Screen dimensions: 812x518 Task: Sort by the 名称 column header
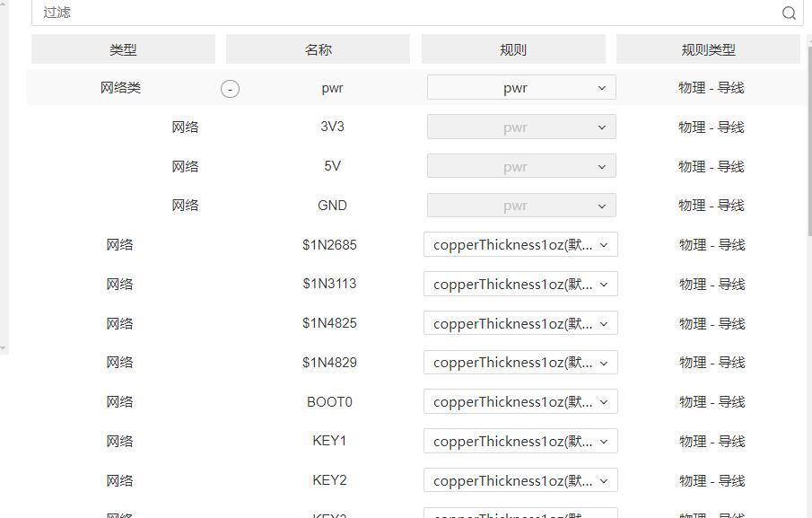pyautogui.click(x=318, y=50)
